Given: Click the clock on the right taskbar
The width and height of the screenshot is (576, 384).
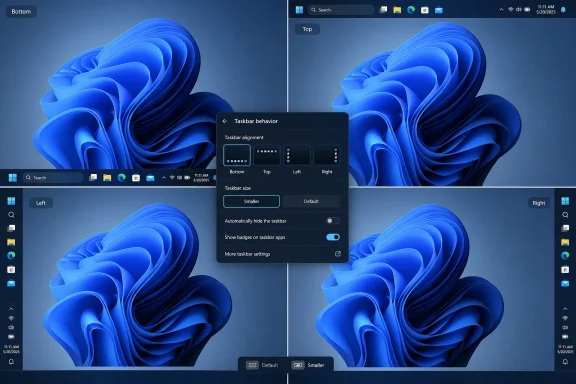Looking at the screenshot, I should 565,349.
